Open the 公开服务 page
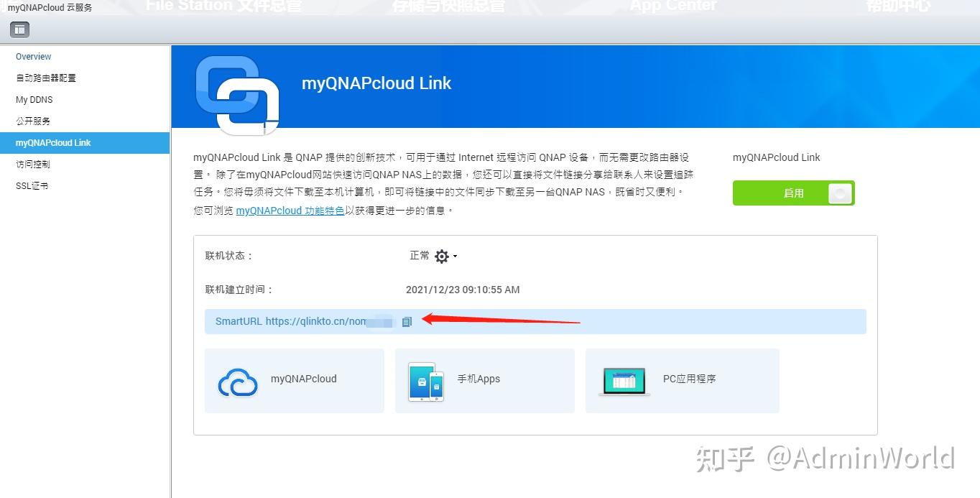The width and height of the screenshot is (980, 498). tap(33, 121)
